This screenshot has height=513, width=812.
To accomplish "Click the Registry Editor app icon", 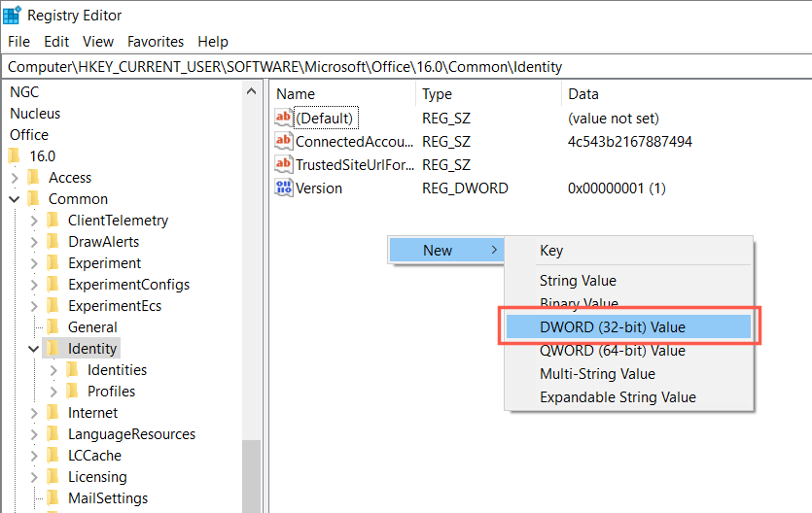I will click(x=12, y=15).
